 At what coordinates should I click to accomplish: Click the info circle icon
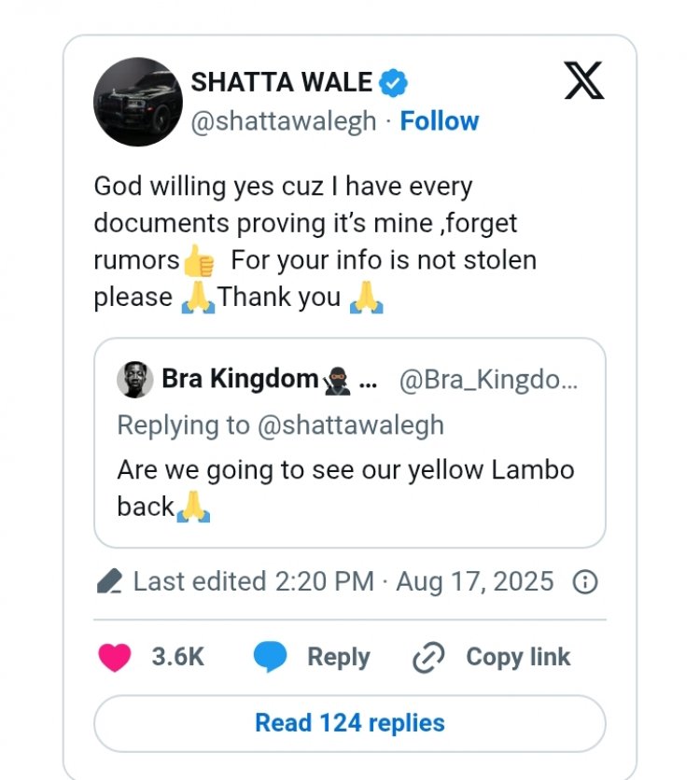click(x=584, y=582)
